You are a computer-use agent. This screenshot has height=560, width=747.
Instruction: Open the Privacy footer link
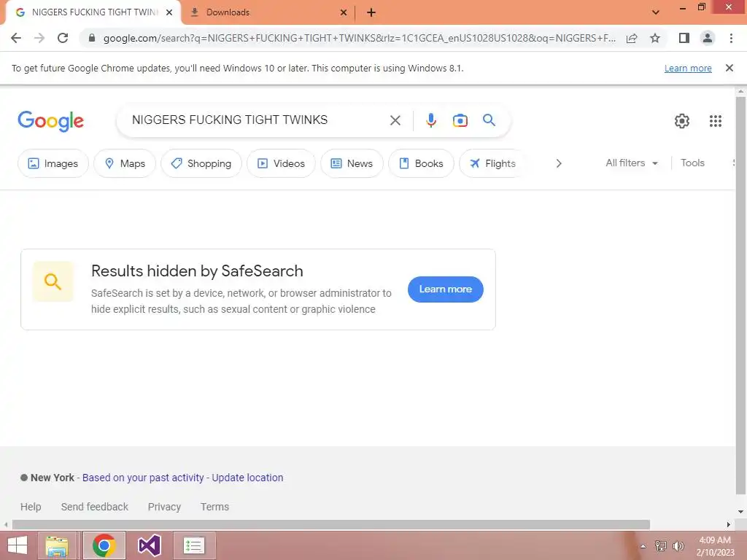(164, 507)
